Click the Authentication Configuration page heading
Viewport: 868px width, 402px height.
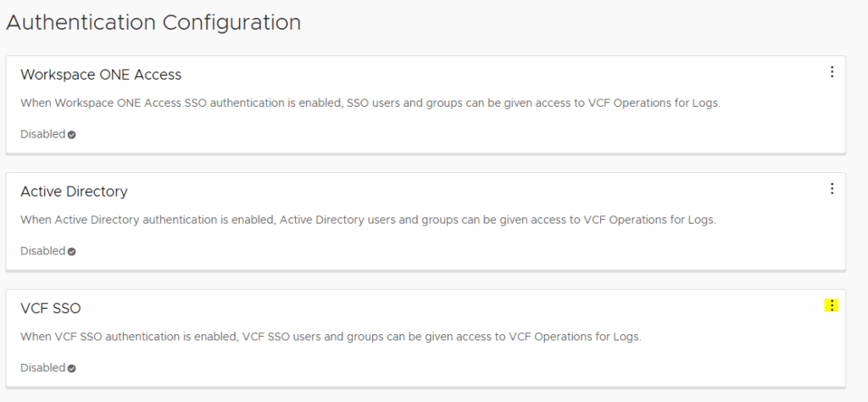point(153,23)
